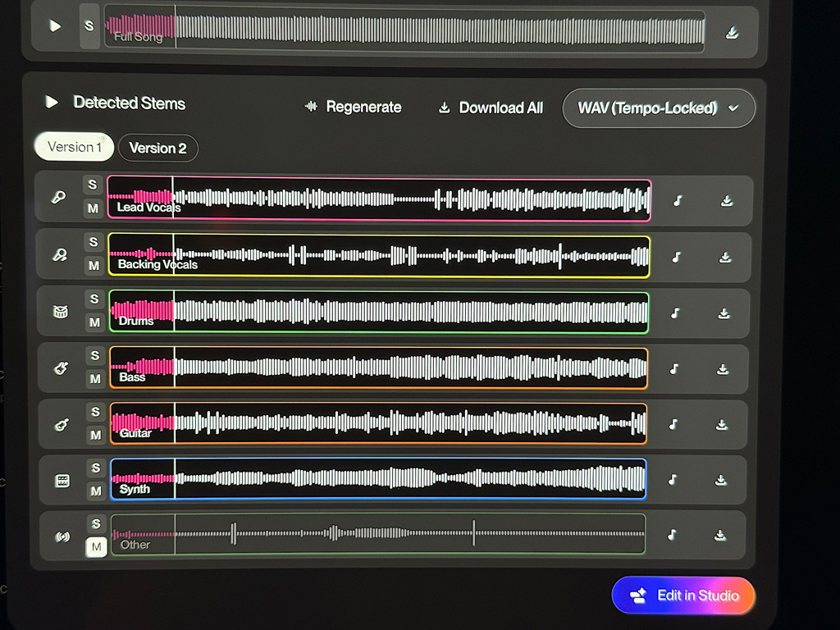Click inside the Guitar waveform
This screenshot has height=630, width=840.
click(378, 423)
